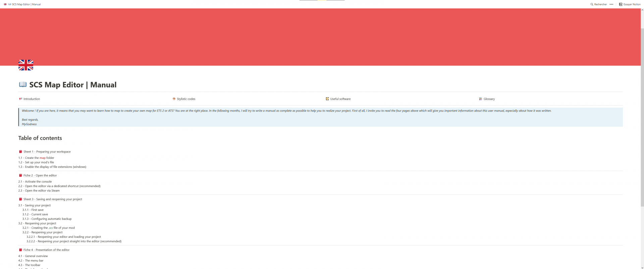Go to 4.1 - General overview

click(x=33, y=256)
